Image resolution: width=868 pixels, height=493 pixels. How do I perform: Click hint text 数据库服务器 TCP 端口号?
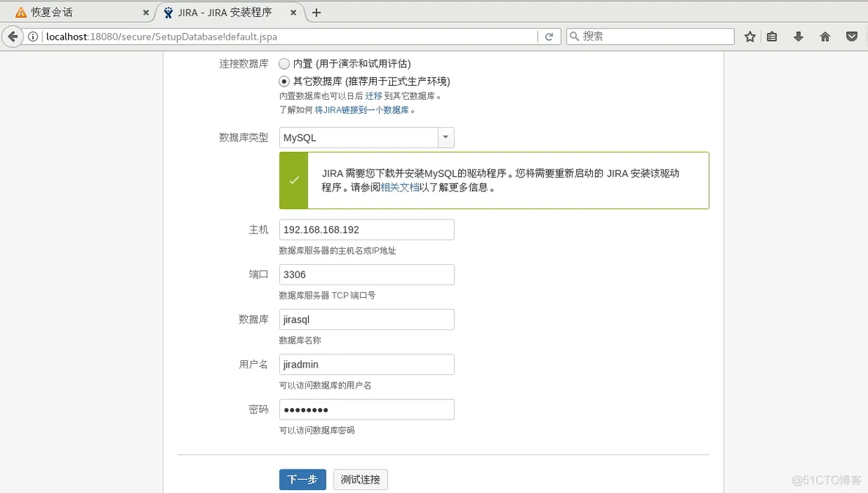pos(327,295)
